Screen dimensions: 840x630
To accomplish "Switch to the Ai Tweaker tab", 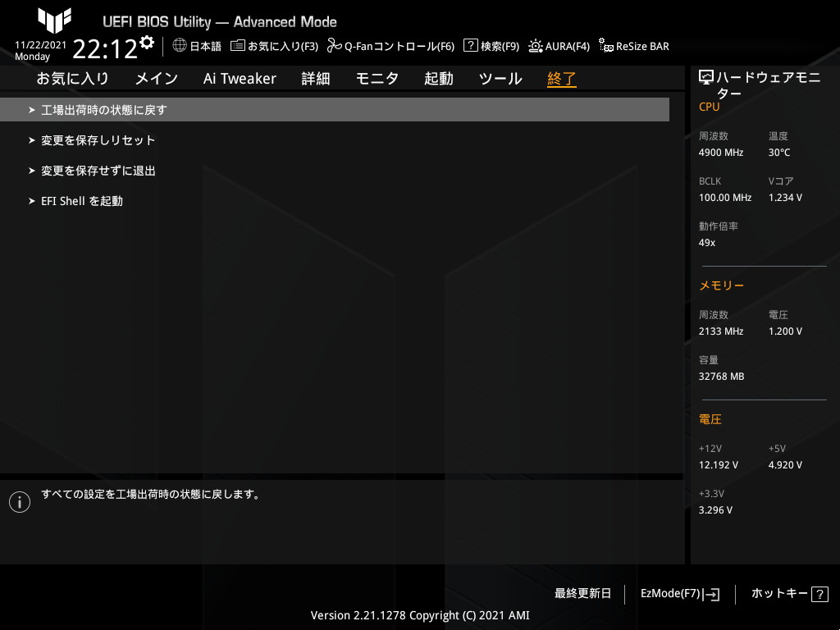I will click(x=240, y=79).
